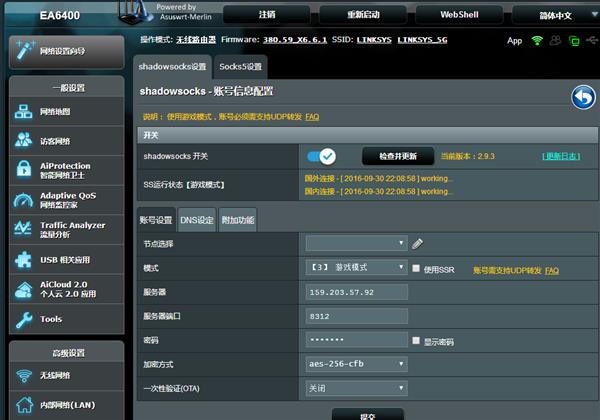
Task: Click the wireless wifi icon in sidebar
Action: (x=24, y=375)
